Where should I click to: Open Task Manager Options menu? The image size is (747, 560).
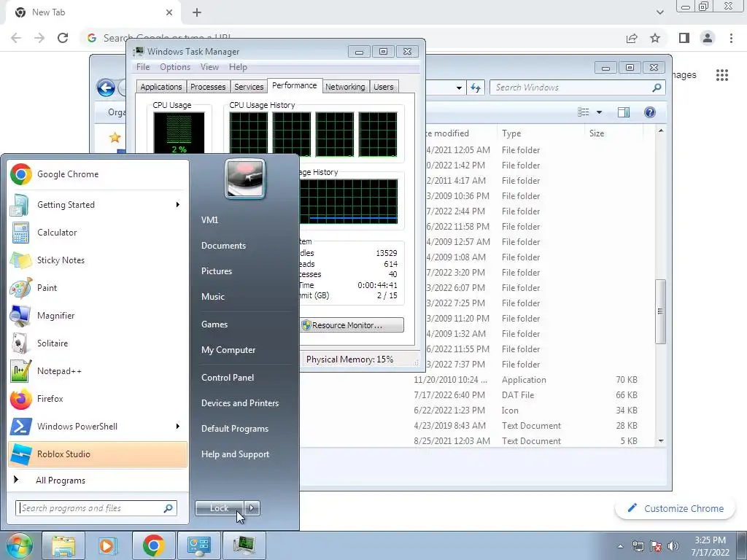click(x=175, y=67)
